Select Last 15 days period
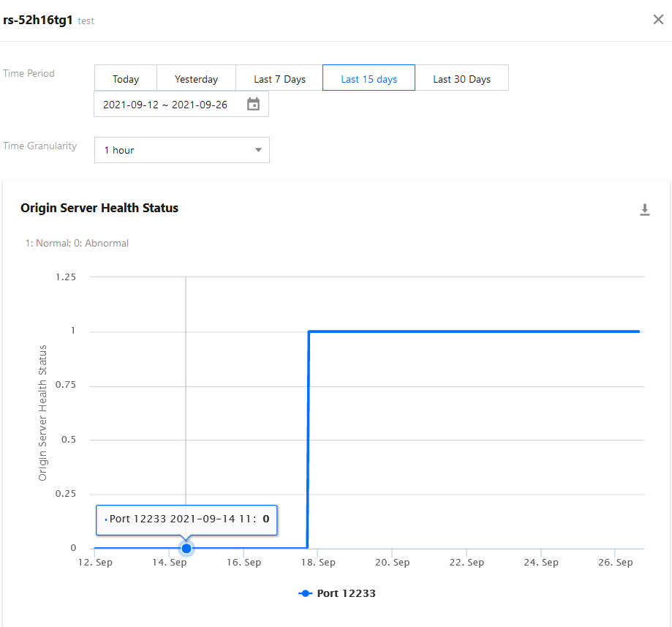Screen dimensions: 672x627 [369, 79]
